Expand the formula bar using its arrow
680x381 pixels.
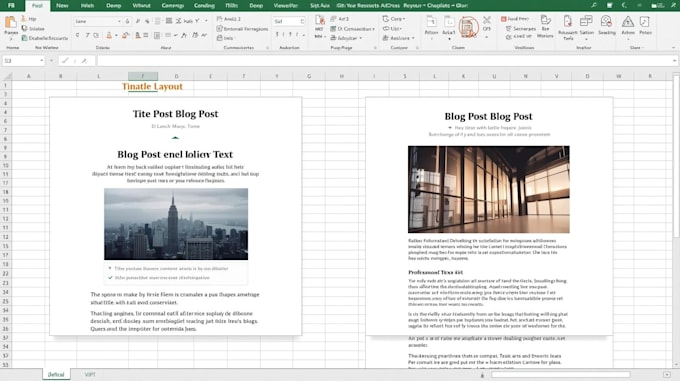click(x=674, y=61)
